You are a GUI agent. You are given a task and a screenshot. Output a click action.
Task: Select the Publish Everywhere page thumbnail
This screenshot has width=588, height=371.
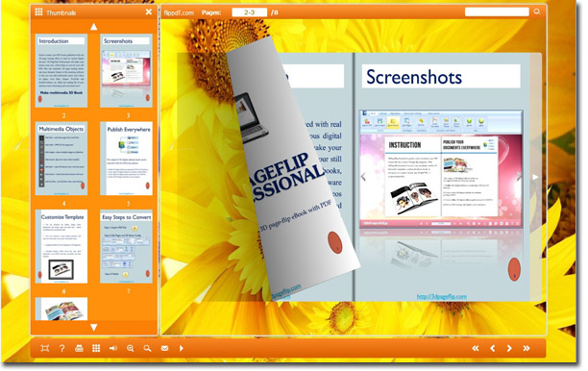(127, 159)
